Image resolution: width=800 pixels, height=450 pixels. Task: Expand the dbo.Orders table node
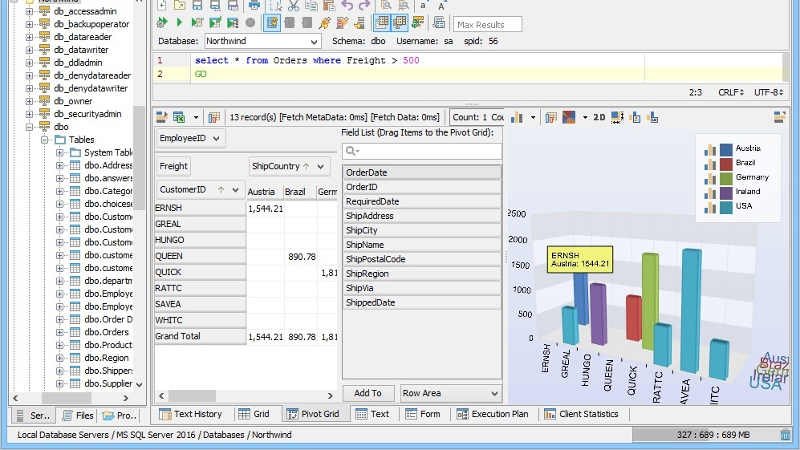pyautogui.click(x=60, y=332)
